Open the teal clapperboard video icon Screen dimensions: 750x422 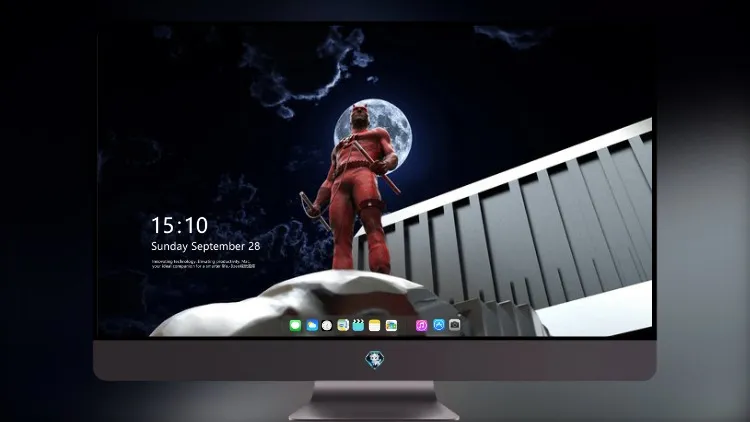click(x=358, y=325)
